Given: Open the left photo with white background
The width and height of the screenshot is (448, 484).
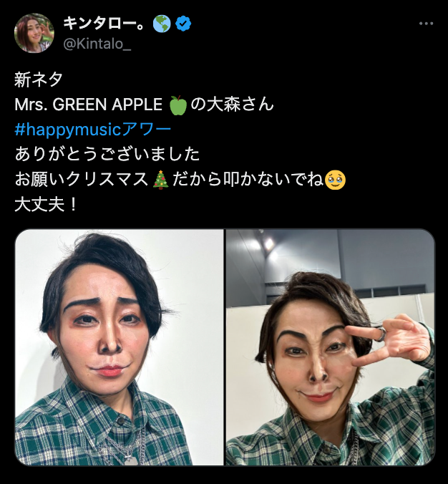Looking at the screenshot, I should coord(120,347).
